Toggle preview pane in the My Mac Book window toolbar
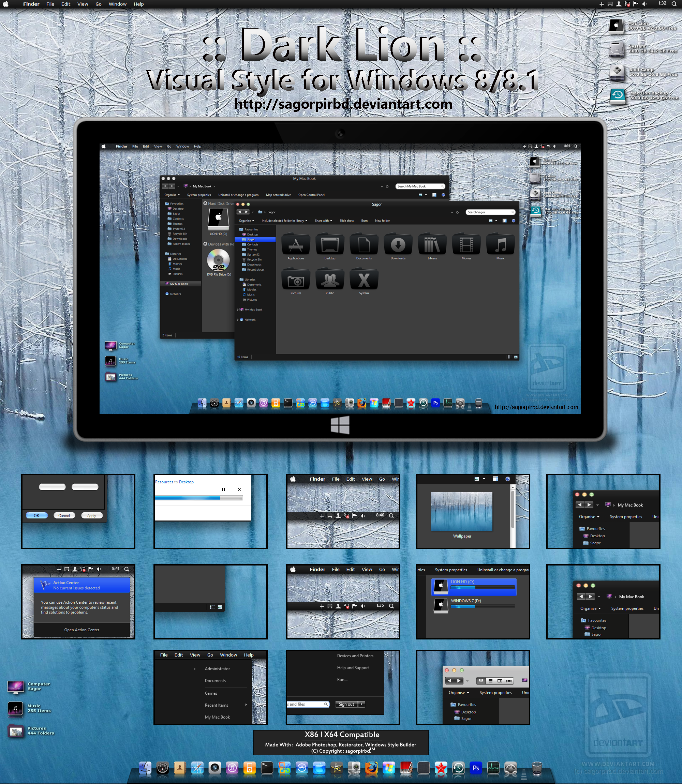Viewport: 682px width, 784px height. pyautogui.click(x=434, y=195)
